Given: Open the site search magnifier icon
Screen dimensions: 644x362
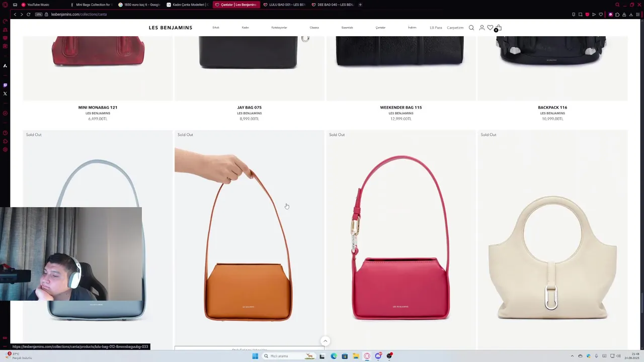Looking at the screenshot, I should (471, 28).
